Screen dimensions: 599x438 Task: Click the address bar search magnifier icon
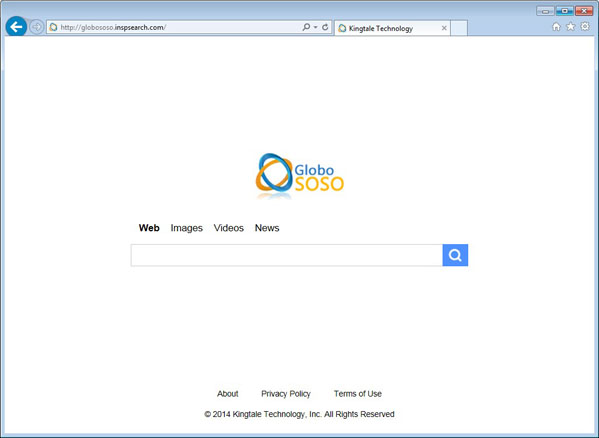(306, 27)
